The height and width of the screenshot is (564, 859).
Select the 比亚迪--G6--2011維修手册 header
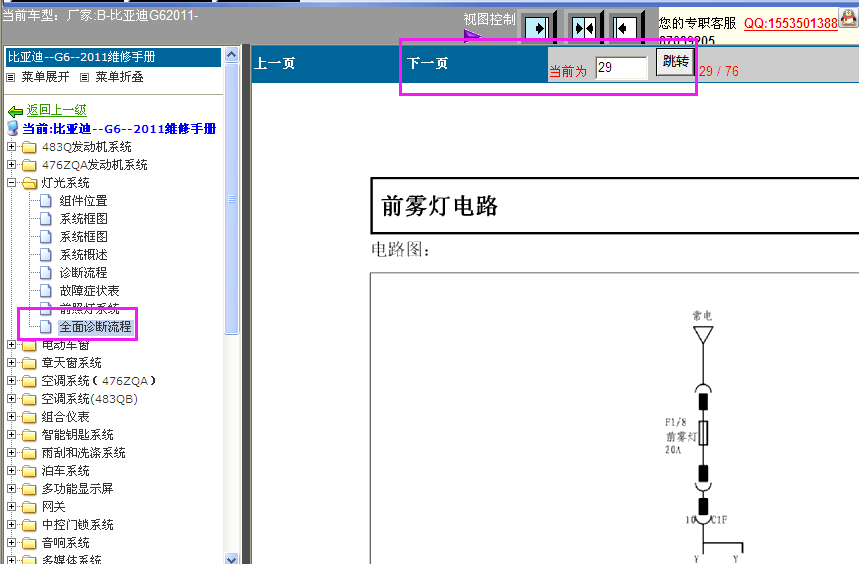[113, 57]
